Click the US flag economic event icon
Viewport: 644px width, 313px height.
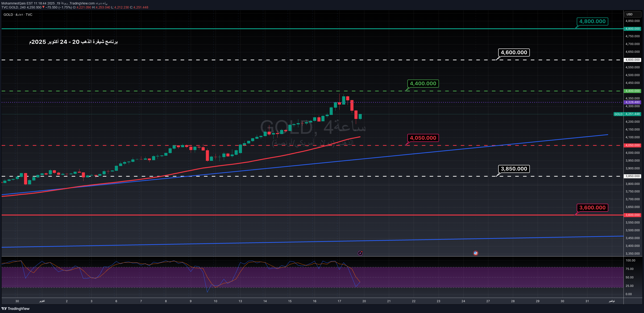coord(475,253)
